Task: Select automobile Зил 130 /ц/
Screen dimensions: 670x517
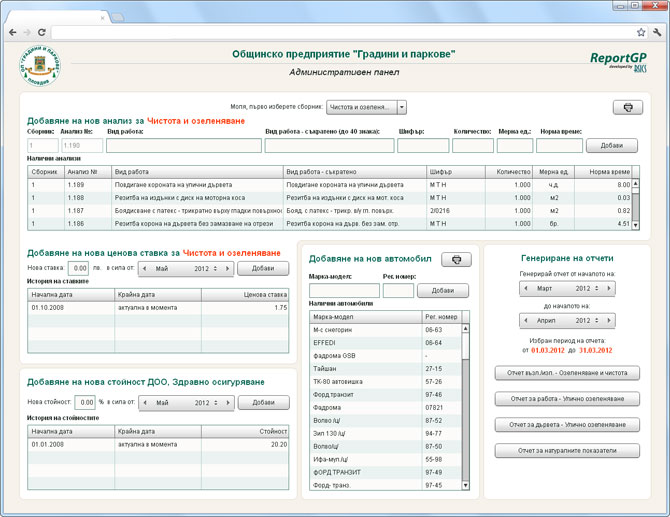Action: pyautogui.click(x=386, y=433)
